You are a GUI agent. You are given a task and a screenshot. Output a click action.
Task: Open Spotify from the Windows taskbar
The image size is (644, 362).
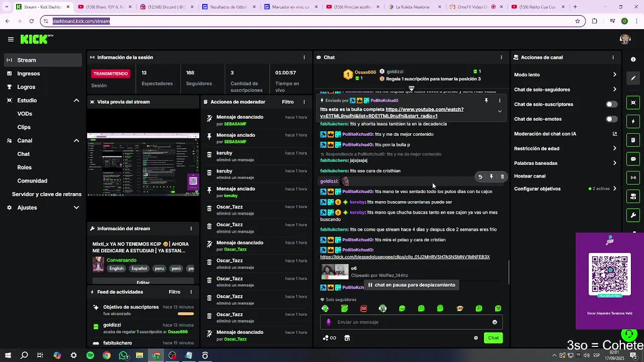(91, 355)
